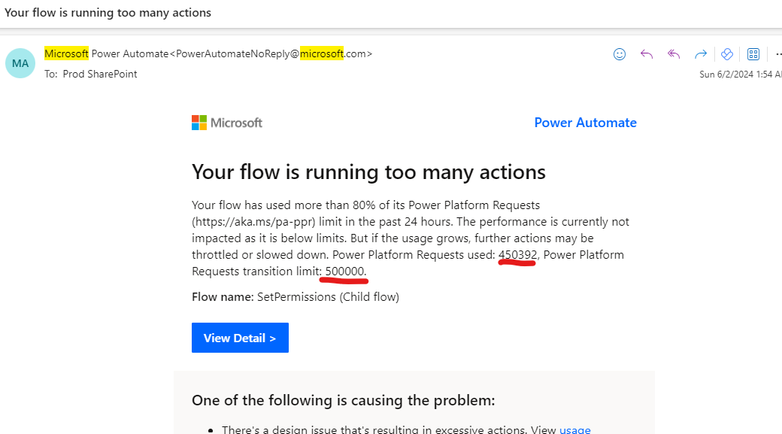Click the email subject line at the top
Screen dimensions: 782x434
[108, 13]
